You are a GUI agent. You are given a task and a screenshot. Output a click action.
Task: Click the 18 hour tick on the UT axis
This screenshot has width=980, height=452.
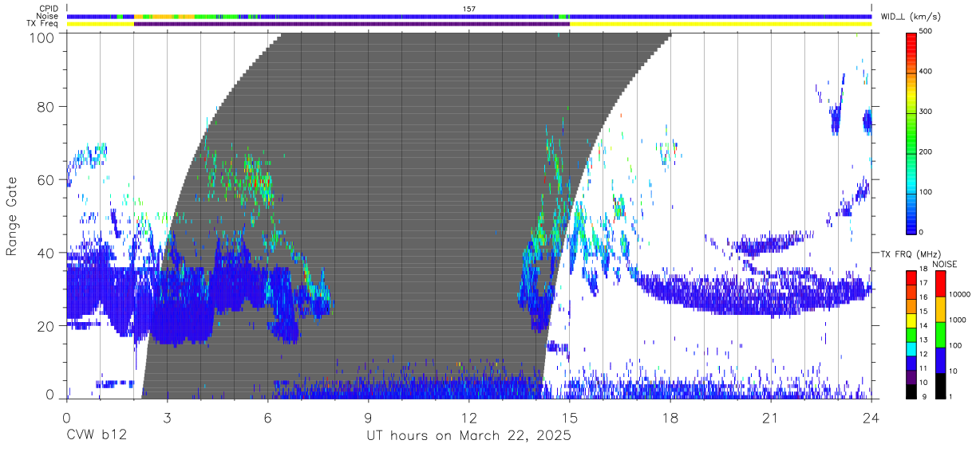click(x=670, y=417)
